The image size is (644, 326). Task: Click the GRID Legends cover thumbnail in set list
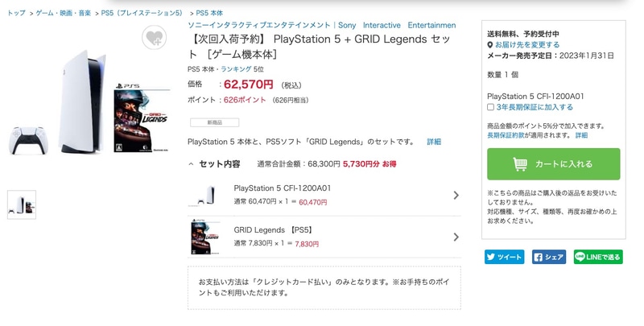pos(205,237)
